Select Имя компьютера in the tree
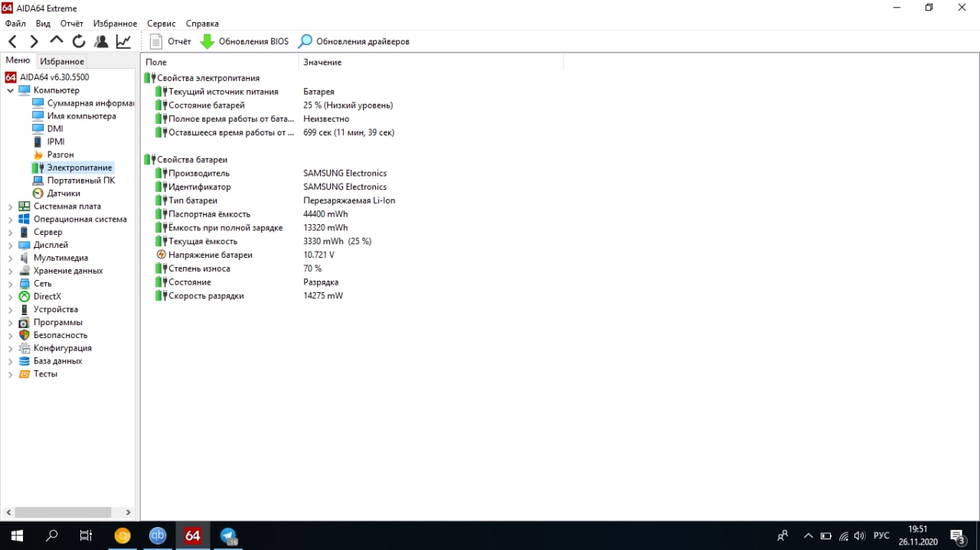The image size is (980, 550). tap(74, 116)
